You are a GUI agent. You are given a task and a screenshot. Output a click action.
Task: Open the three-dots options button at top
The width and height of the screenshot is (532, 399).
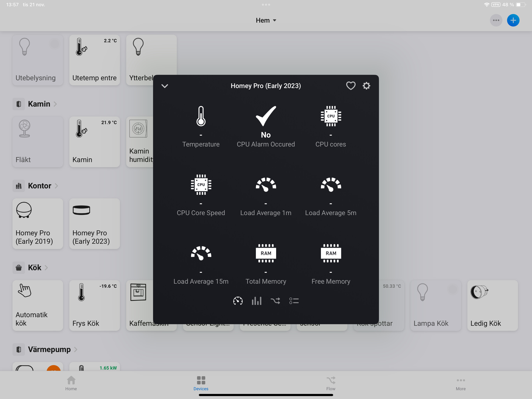point(496,20)
